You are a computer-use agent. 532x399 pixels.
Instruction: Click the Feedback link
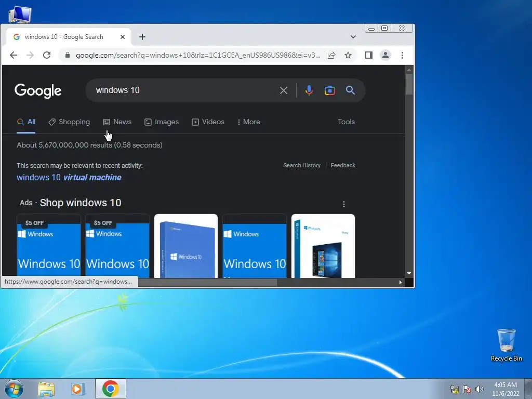343,165
